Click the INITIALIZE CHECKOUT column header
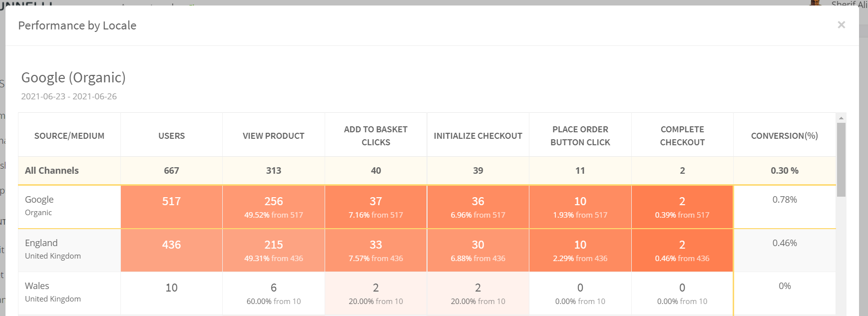This screenshot has width=868, height=316. point(478,136)
